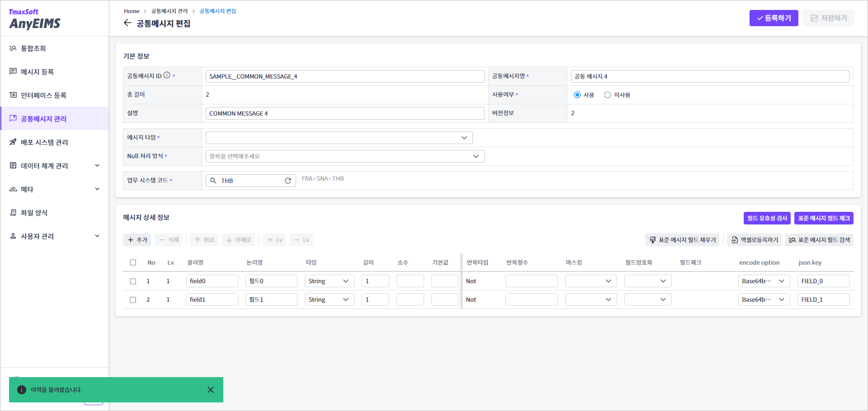Open encode option dropdown for field0
The width and height of the screenshot is (868, 411).
coord(764,281)
